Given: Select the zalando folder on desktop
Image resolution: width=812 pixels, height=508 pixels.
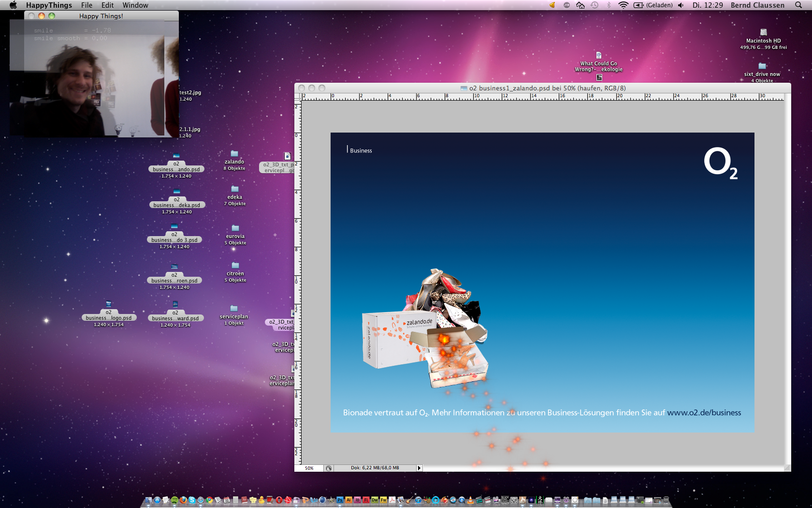Looking at the screenshot, I should 234,154.
